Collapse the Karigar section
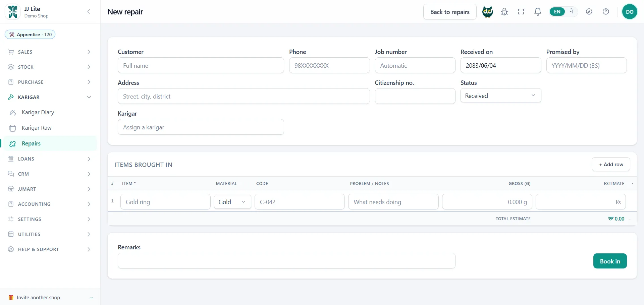 [50, 97]
